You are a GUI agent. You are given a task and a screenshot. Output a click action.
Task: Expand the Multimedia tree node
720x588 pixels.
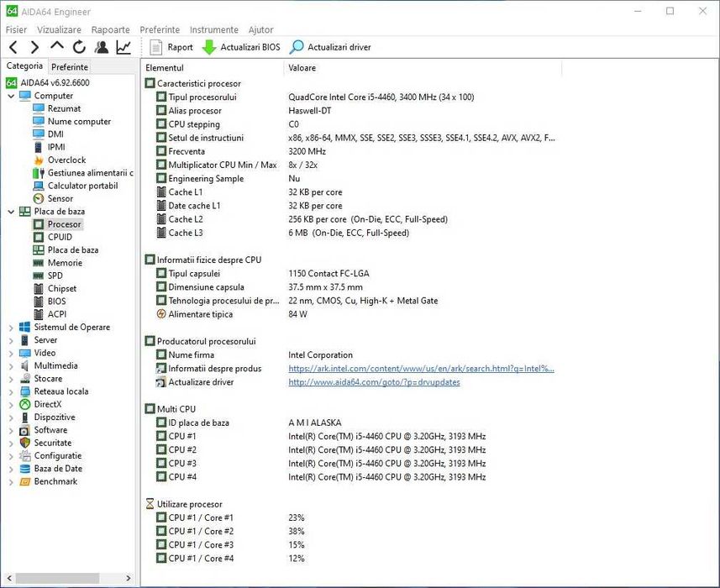point(11,366)
